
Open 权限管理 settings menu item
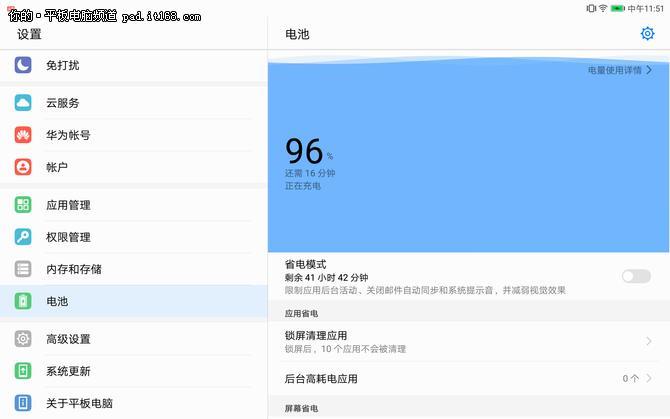coord(133,237)
